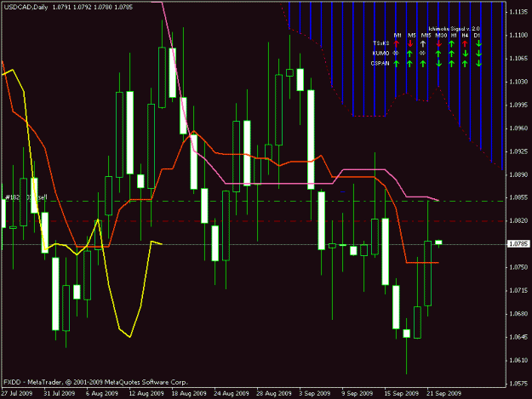Click the KUMO M15 neutral diamond symbol
Screen dimensions: 532x399
[x=423, y=54]
